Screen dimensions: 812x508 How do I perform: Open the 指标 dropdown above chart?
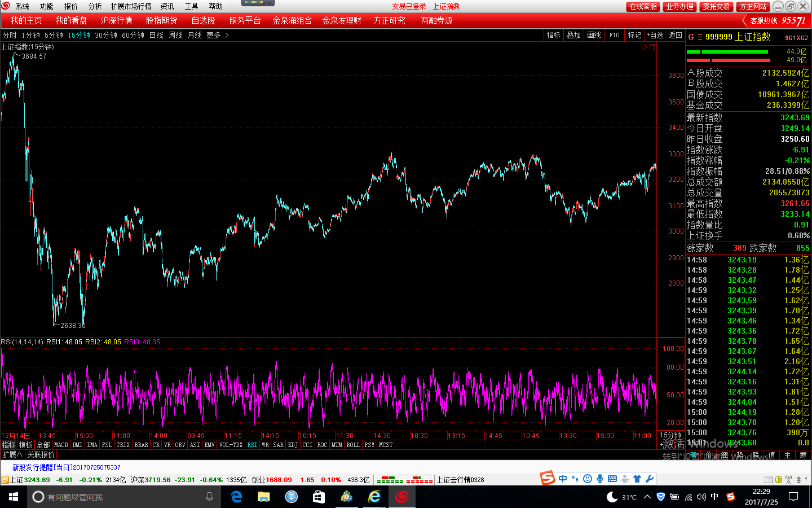(x=553, y=35)
